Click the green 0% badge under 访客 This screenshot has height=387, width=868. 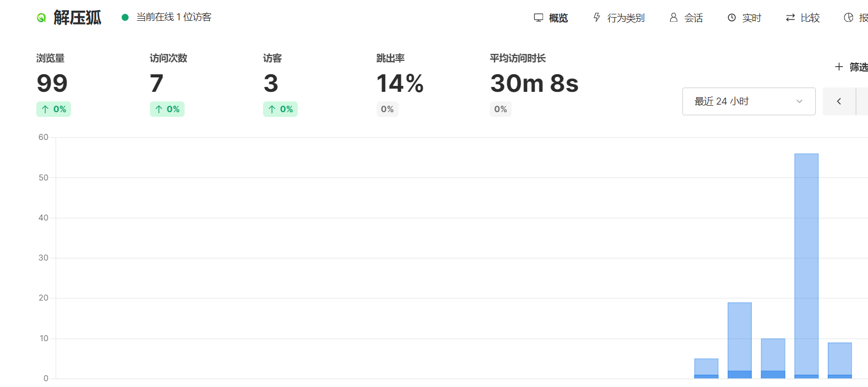280,109
